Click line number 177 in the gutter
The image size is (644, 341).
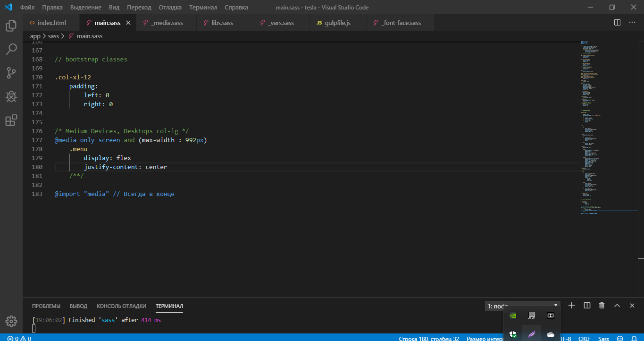pyautogui.click(x=37, y=140)
